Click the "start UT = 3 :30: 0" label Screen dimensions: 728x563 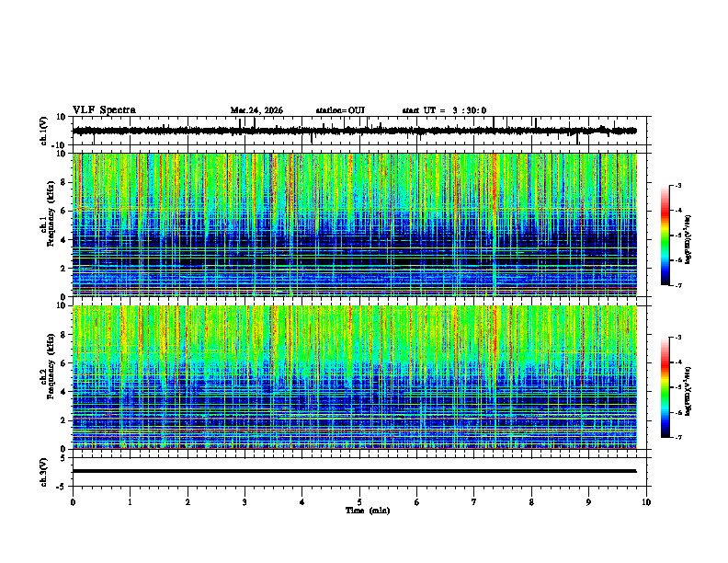[444, 110]
